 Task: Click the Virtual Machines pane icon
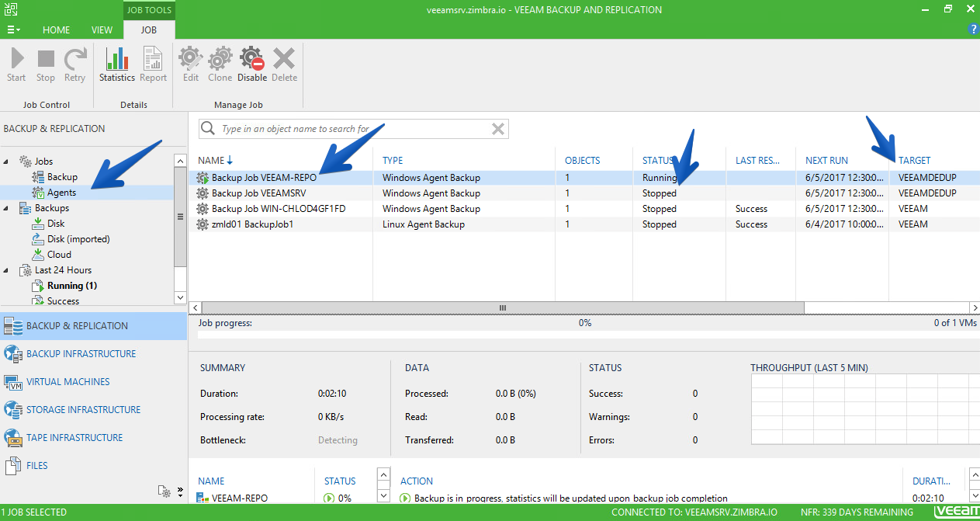(x=13, y=382)
